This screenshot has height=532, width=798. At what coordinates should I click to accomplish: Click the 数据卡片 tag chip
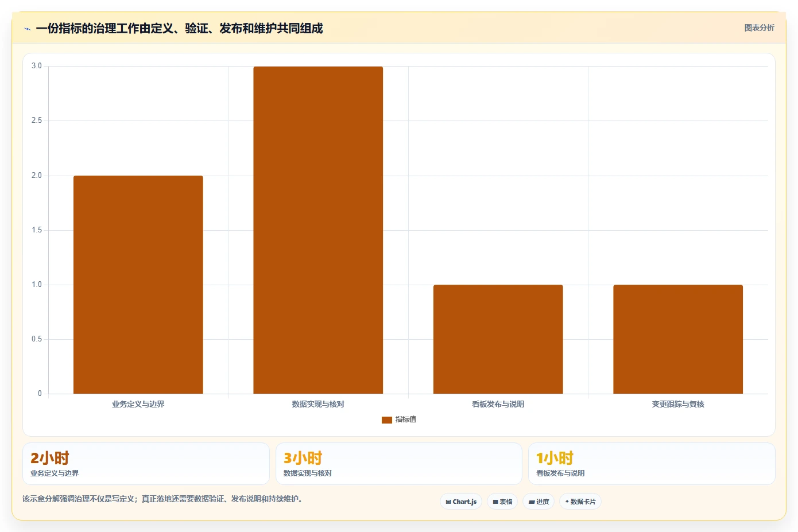pos(580,502)
